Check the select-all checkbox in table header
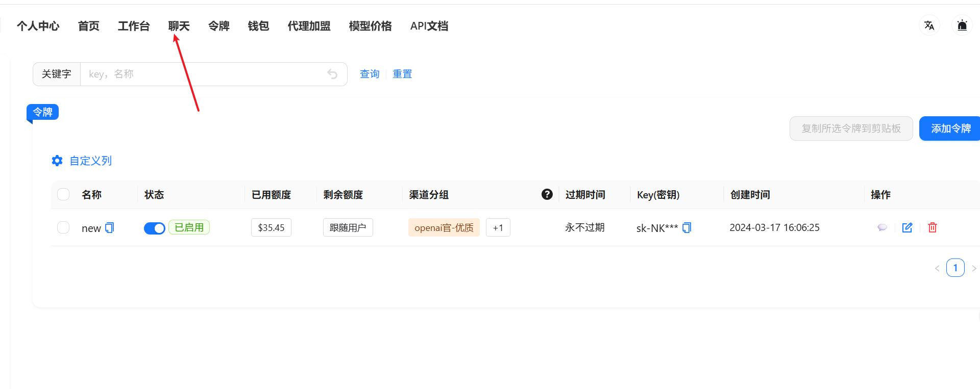Screen dimensions: 980x389 click(x=63, y=194)
